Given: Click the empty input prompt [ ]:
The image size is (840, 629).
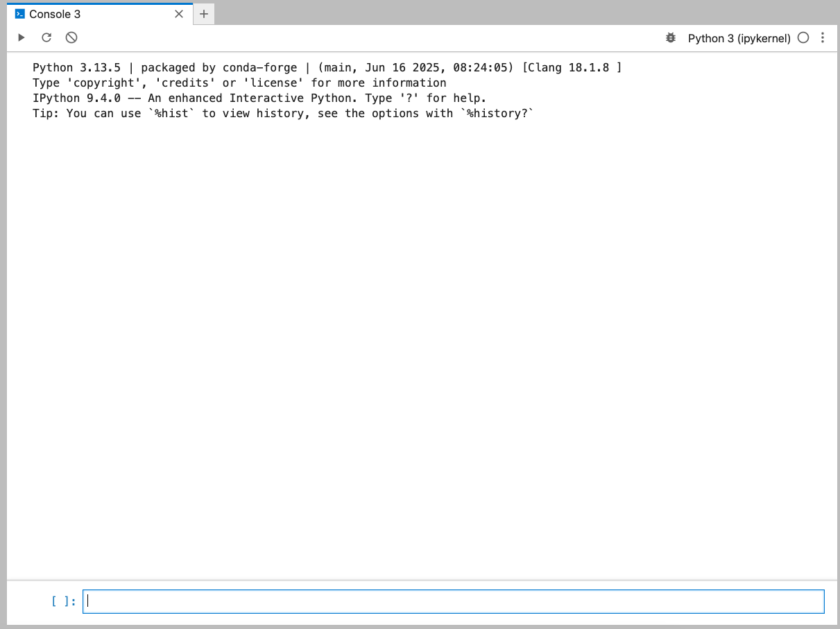Looking at the screenshot, I should [64, 601].
